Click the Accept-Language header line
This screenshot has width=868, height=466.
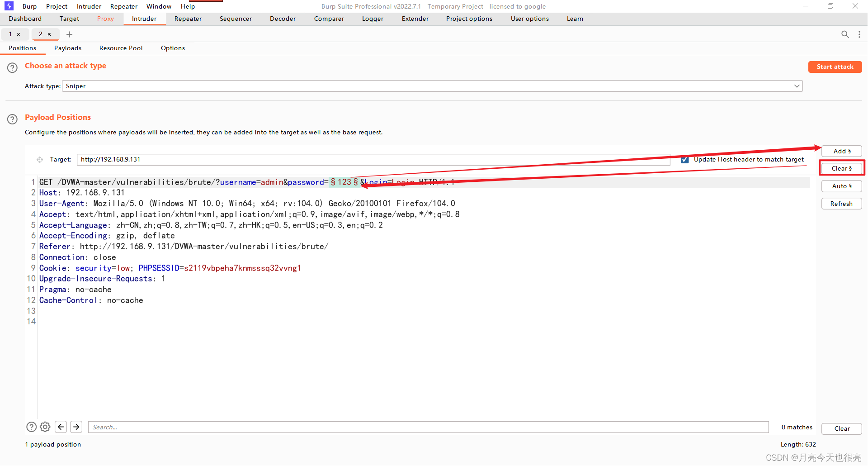(x=211, y=225)
